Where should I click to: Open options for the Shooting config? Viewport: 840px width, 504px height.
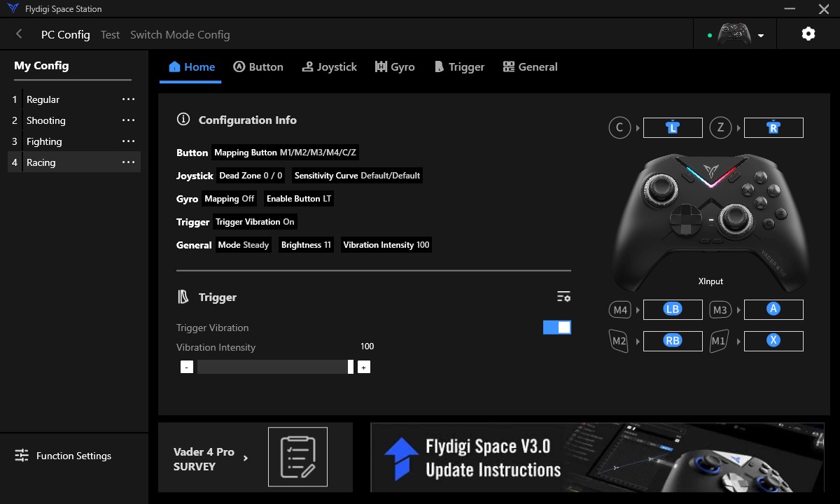pyautogui.click(x=128, y=120)
